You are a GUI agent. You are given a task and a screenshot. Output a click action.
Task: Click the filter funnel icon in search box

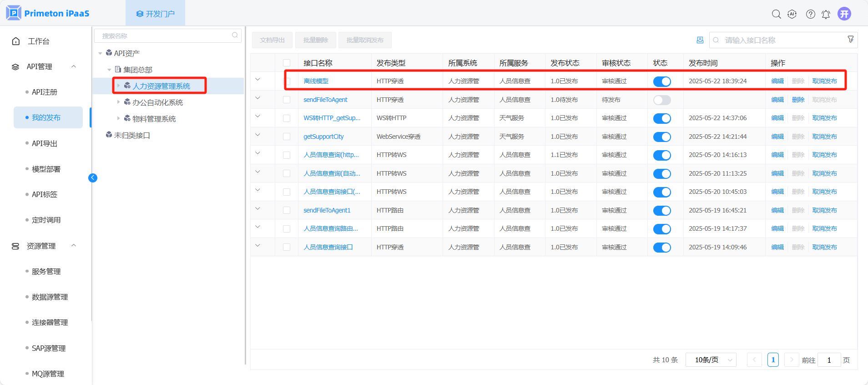[x=850, y=40]
